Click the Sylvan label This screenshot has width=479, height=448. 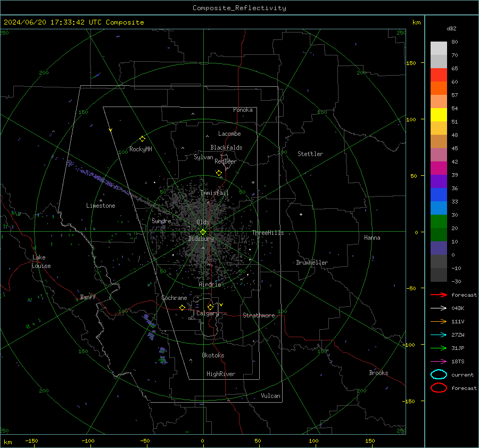point(203,157)
